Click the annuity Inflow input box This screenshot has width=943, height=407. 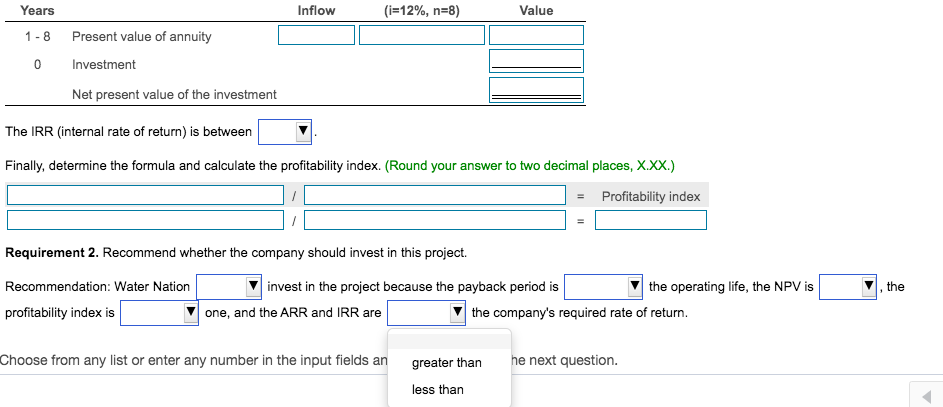click(316, 35)
